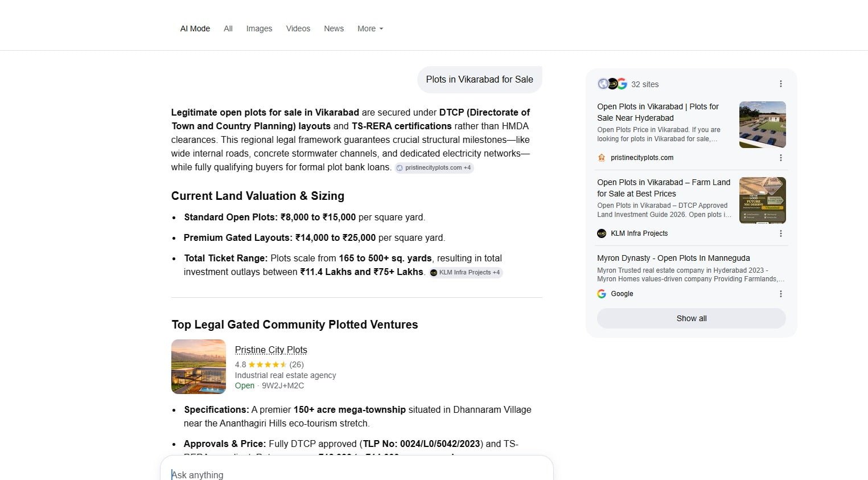Click the 'pristinecityplots.com' source label in sidebar
Image resolution: width=868 pixels, height=480 pixels.
642,158
